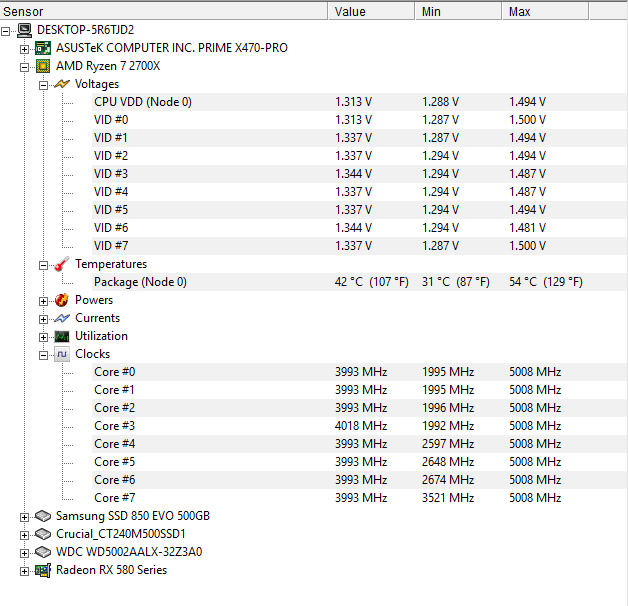Expand the Radeon RX 580 Series node

point(24,571)
